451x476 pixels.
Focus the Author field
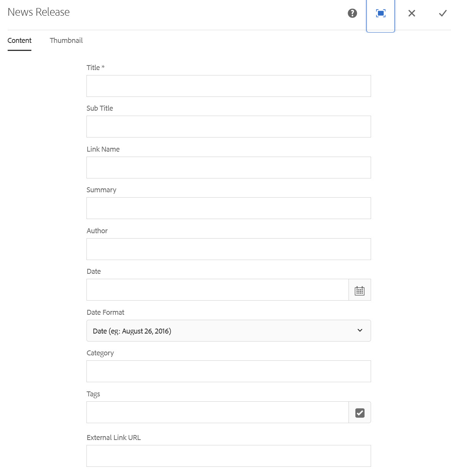pos(228,249)
